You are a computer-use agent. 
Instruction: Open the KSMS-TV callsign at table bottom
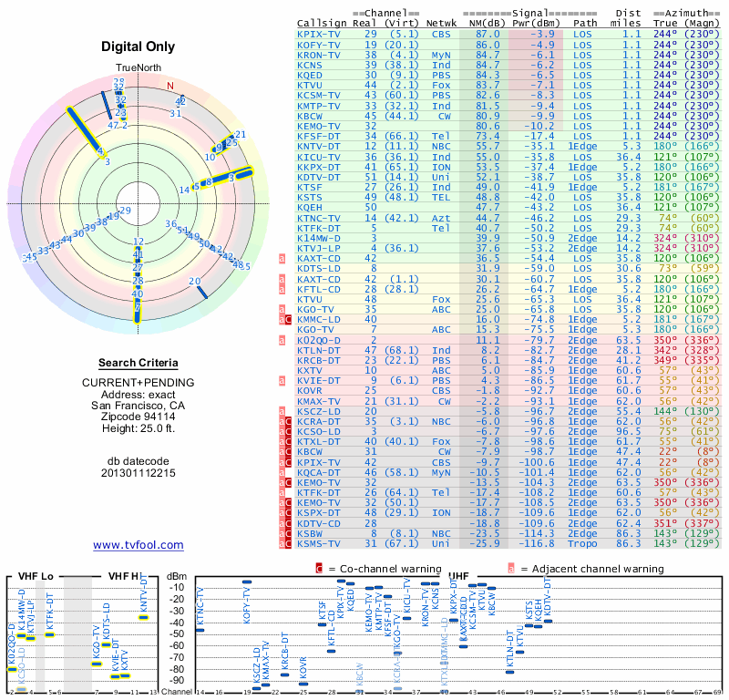(x=318, y=544)
